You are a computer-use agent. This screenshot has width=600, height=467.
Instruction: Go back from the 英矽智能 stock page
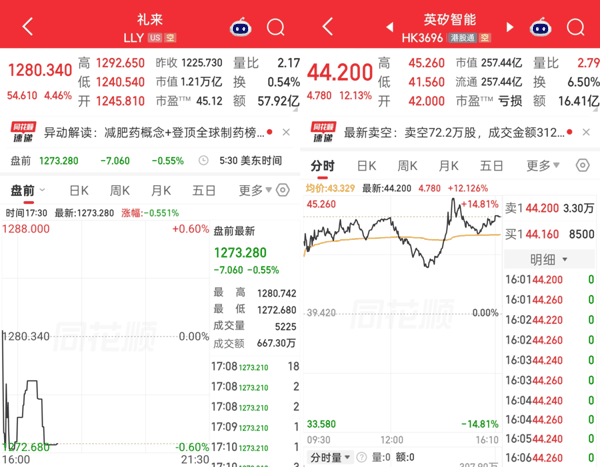point(328,27)
